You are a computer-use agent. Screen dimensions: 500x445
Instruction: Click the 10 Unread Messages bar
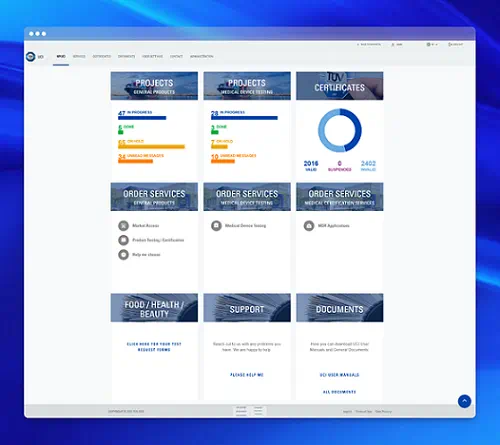[223, 161]
